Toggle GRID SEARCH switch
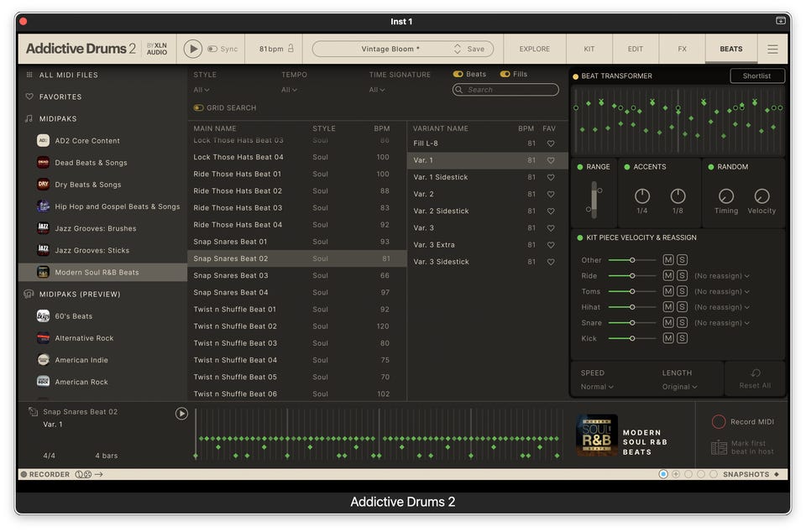Screen dimensions: 806x532 [198, 108]
